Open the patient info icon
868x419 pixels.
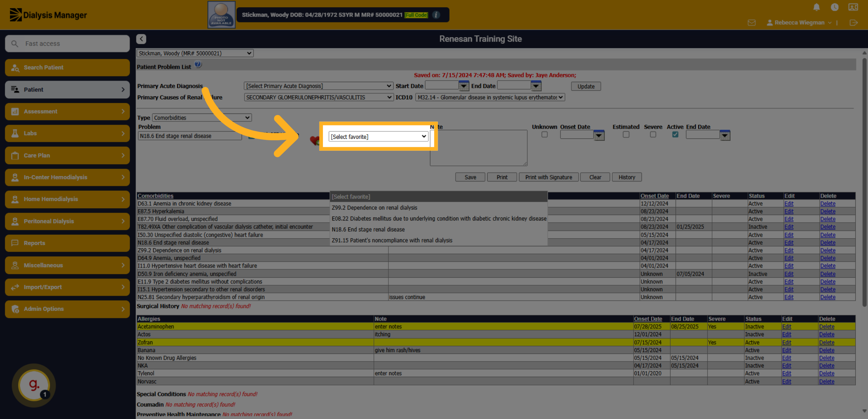pyautogui.click(x=436, y=15)
